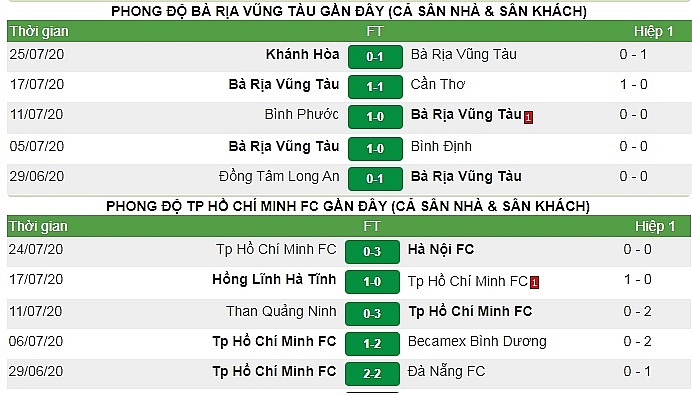
Task: Open the 2-2 score against Đà Nẵng FC
Action: click(372, 373)
